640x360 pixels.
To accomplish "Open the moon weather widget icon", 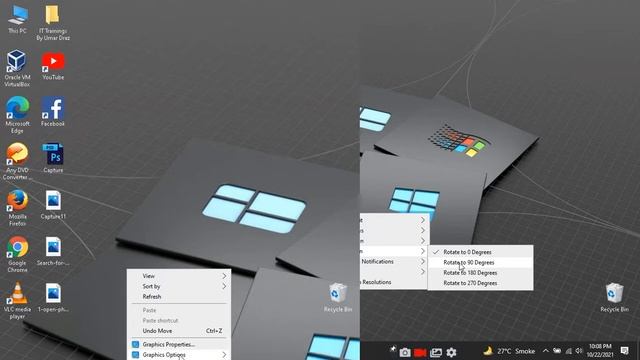I will pyautogui.click(x=488, y=351).
